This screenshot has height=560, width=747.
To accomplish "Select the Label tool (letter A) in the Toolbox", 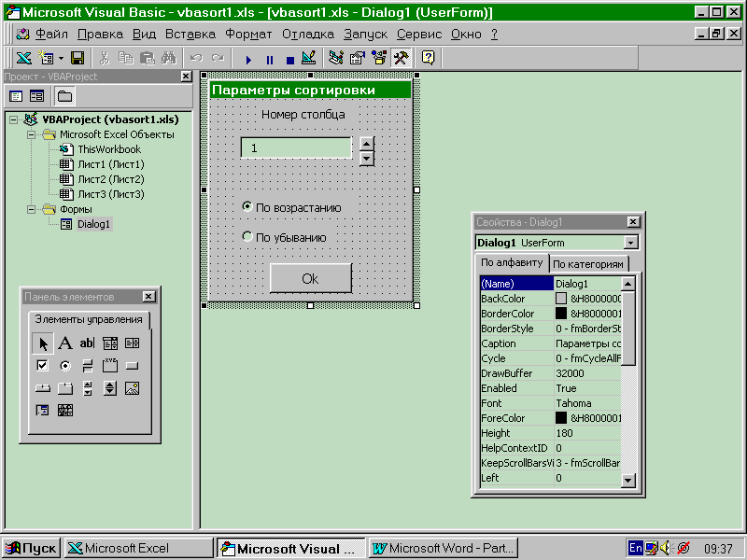I will point(65,343).
